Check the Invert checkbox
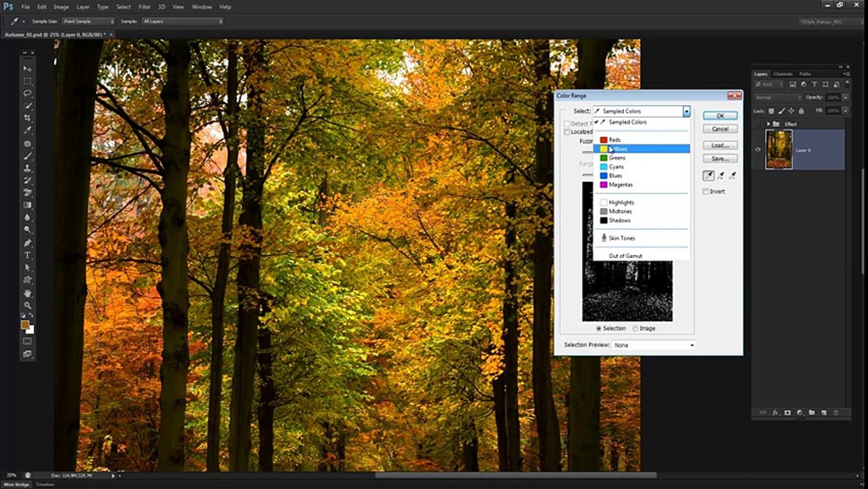This screenshot has width=868, height=489. (706, 192)
